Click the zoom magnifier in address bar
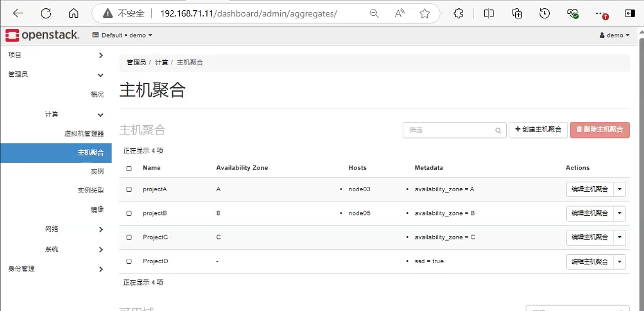This screenshot has height=311, width=644. pos(374,14)
